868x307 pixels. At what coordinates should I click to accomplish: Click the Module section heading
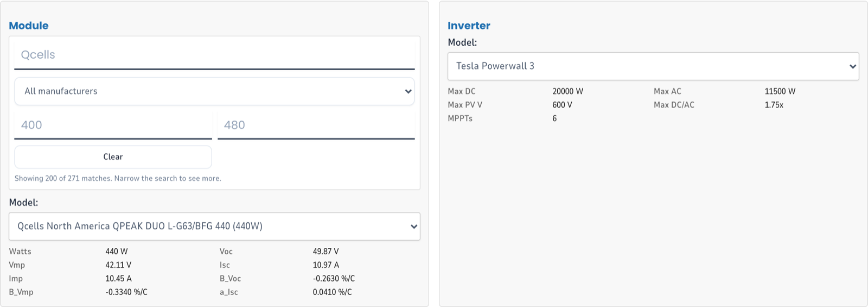(x=29, y=26)
